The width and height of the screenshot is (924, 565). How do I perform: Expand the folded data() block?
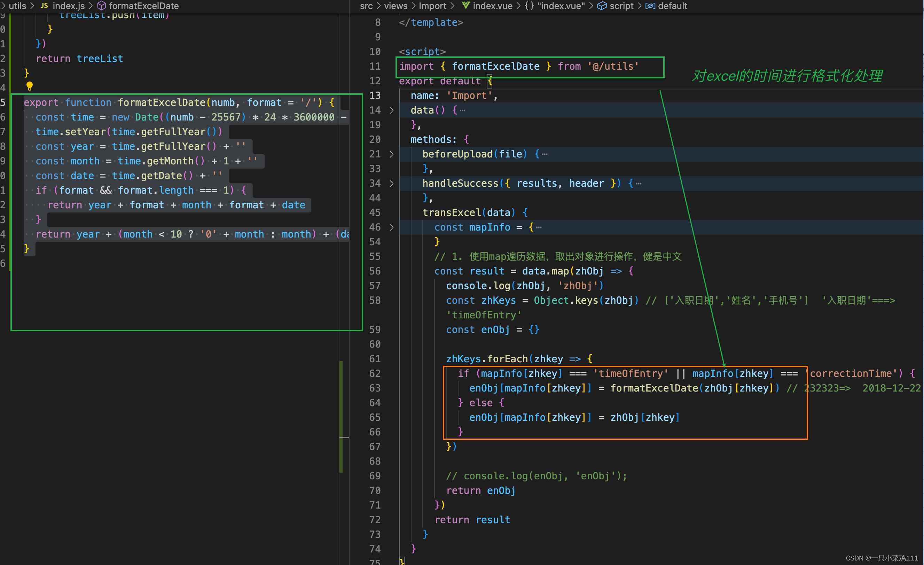click(x=392, y=110)
